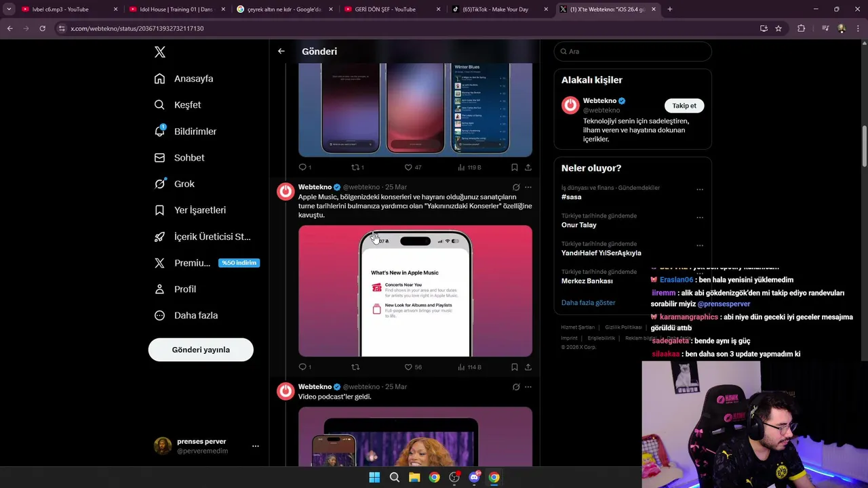The height and width of the screenshot is (488, 868).
Task: Open File Explorer from taskbar
Action: pyautogui.click(x=414, y=477)
